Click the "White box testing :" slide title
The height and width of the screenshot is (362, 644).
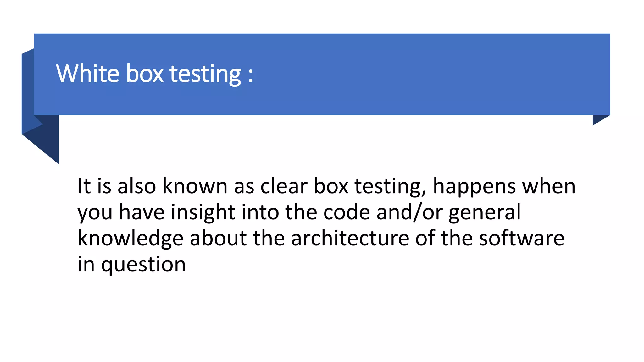(x=154, y=74)
